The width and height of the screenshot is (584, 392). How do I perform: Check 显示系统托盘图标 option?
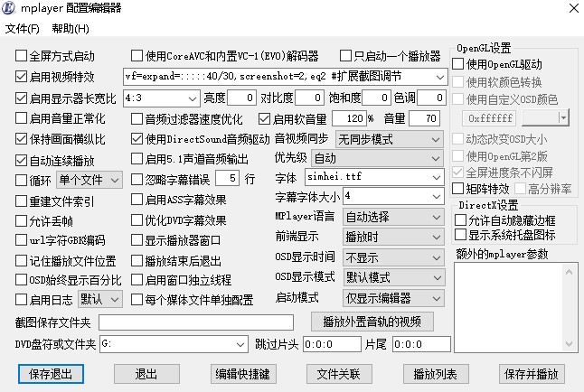pyautogui.click(x=460, y=235)
